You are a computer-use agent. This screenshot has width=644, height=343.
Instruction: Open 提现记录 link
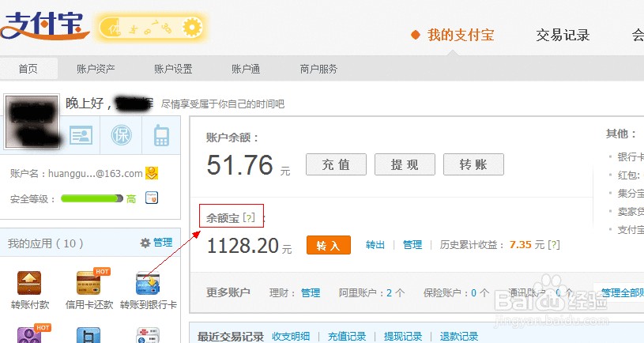point(403,337)
